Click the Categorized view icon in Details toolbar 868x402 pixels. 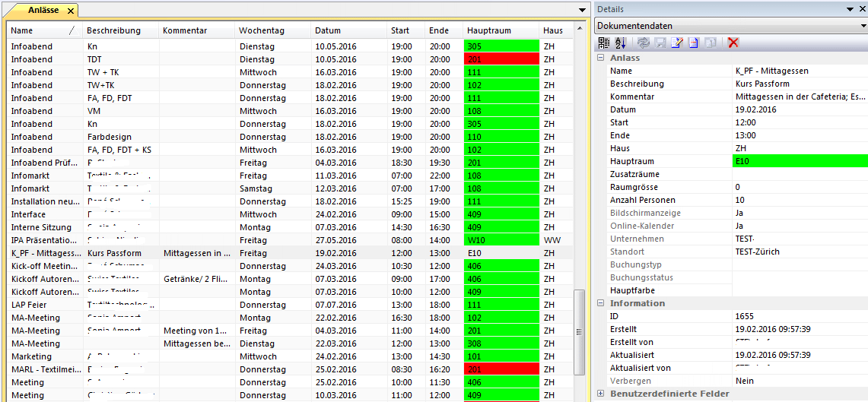(x=603, y=43)
